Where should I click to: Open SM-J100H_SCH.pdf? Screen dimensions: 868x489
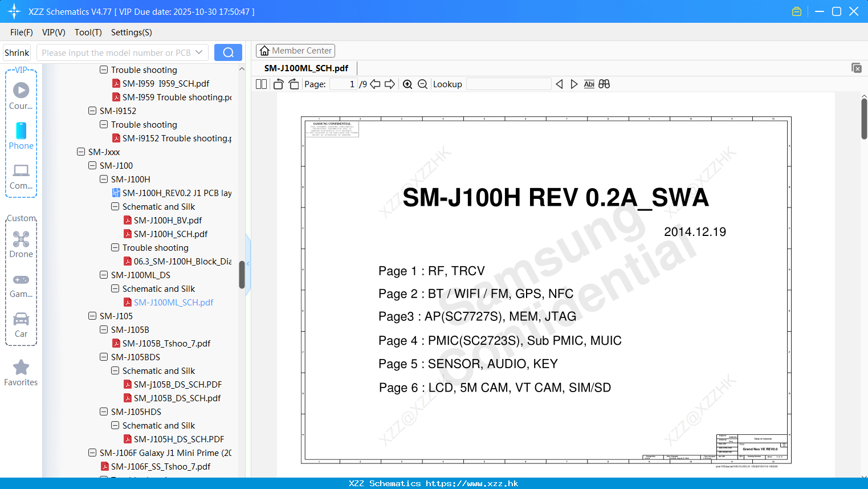(165, 234)
